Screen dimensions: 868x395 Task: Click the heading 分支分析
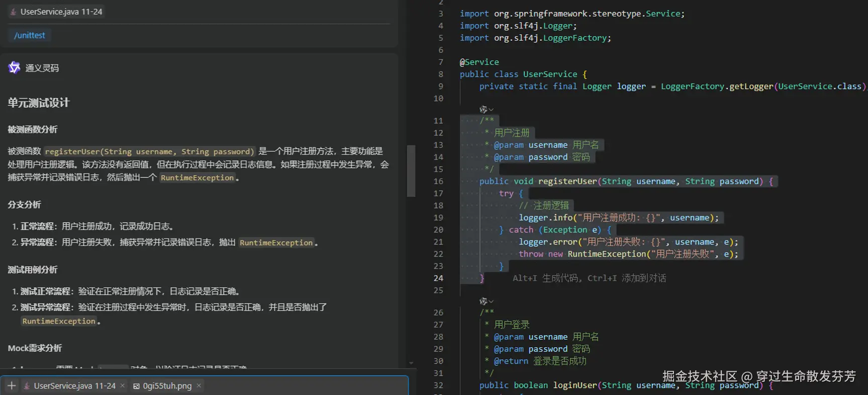coord(24,205)
